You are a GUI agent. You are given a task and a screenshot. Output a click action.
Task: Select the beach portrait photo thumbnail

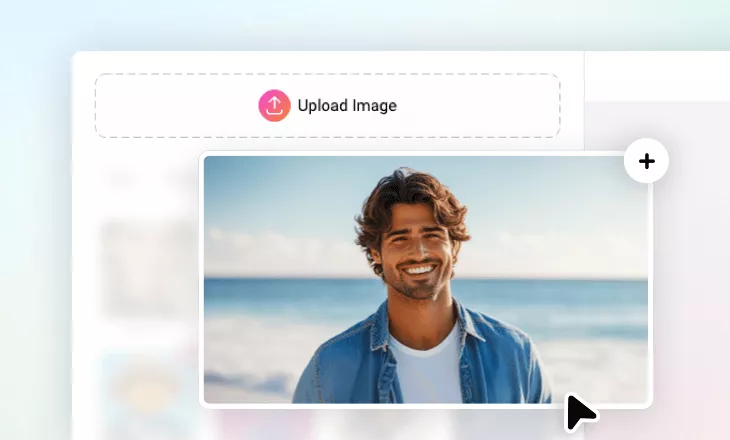426,279
